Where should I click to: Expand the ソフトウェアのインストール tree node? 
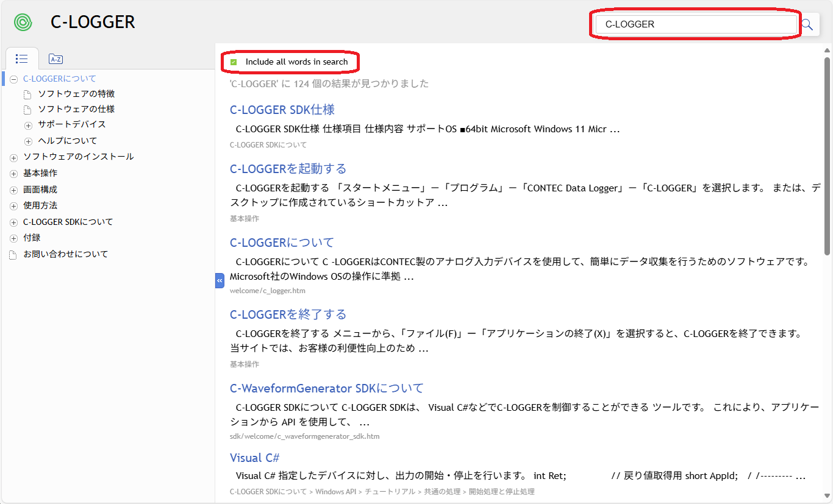[x=13, y=157]
